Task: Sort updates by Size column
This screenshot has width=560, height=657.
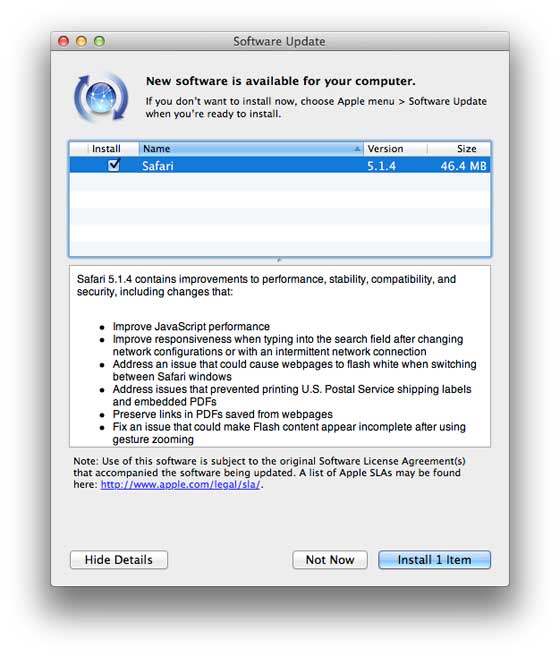Action: 459,149
